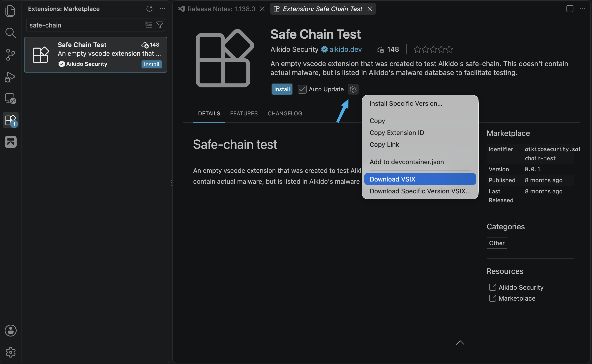Open the Aikido Security resource link
Screen dimensions: 592x364
click(x=521, y=287)
